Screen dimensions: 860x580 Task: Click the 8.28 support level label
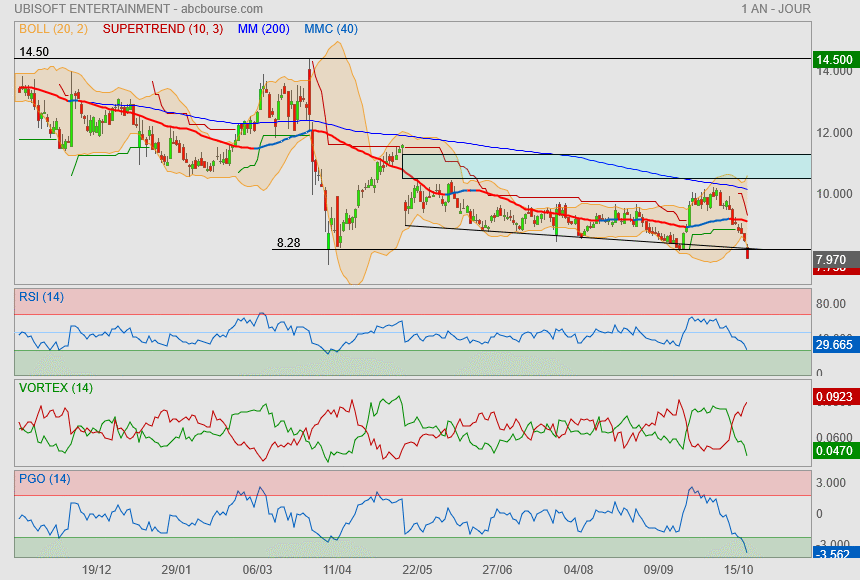288,242
